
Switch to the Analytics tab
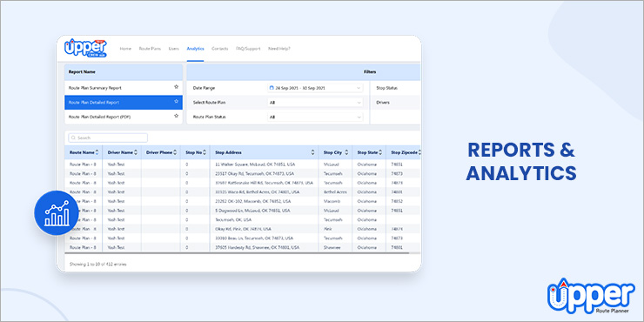click(x=195, y=49)
